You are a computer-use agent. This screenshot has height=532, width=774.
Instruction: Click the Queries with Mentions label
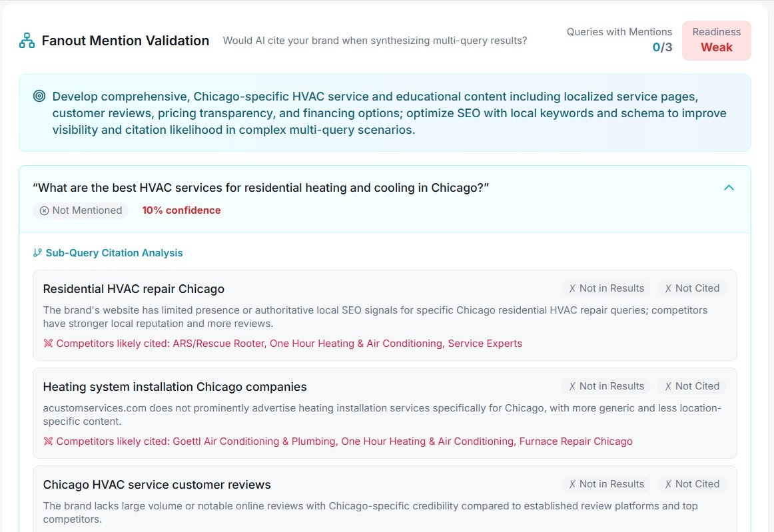pyautogui.click(x=619, y=32)
